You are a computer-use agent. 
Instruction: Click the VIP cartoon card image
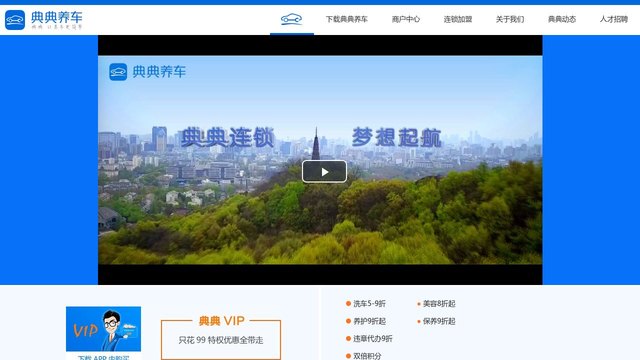pos(103,329)
